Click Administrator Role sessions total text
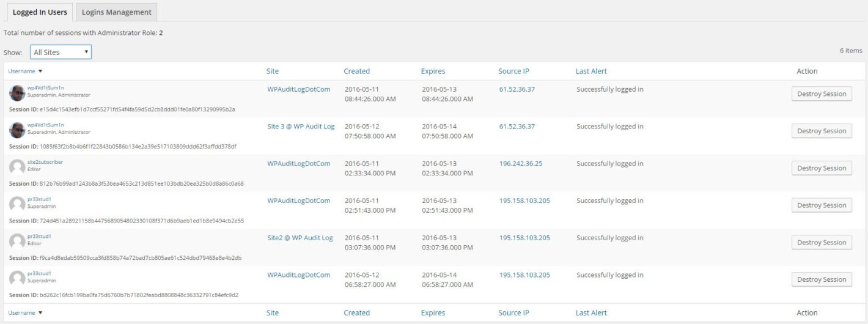Screen dimensions: 868x324 83,33
